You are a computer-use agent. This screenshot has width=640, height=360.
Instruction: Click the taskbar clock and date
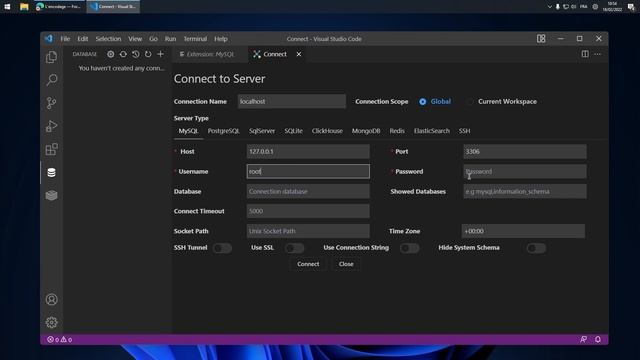tap(612, 7)
